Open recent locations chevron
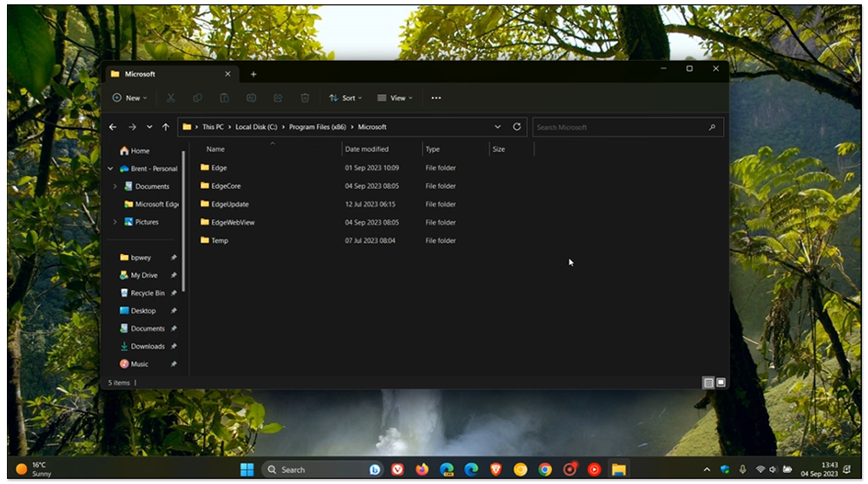 tap(149, 127)
